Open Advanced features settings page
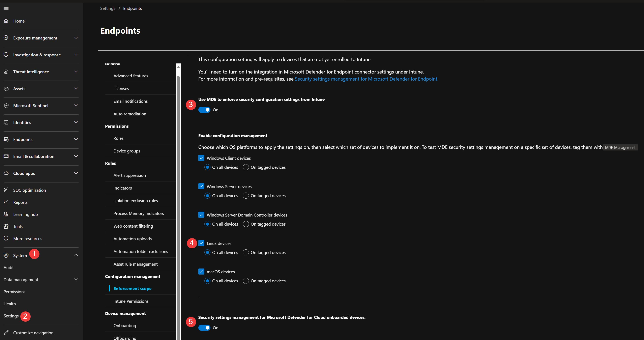Viewport: 644px width, 340px height. pyautogui.click(x=131, y=76)
